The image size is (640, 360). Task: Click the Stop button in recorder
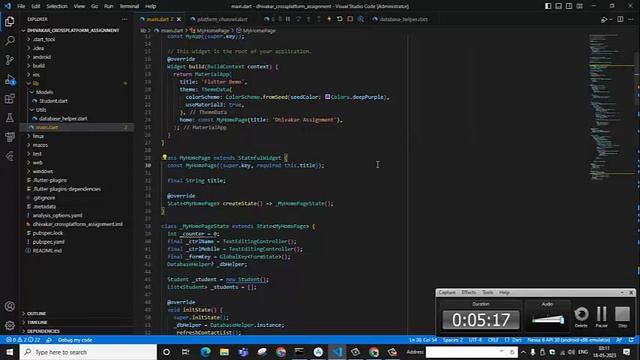coord(622,317)
